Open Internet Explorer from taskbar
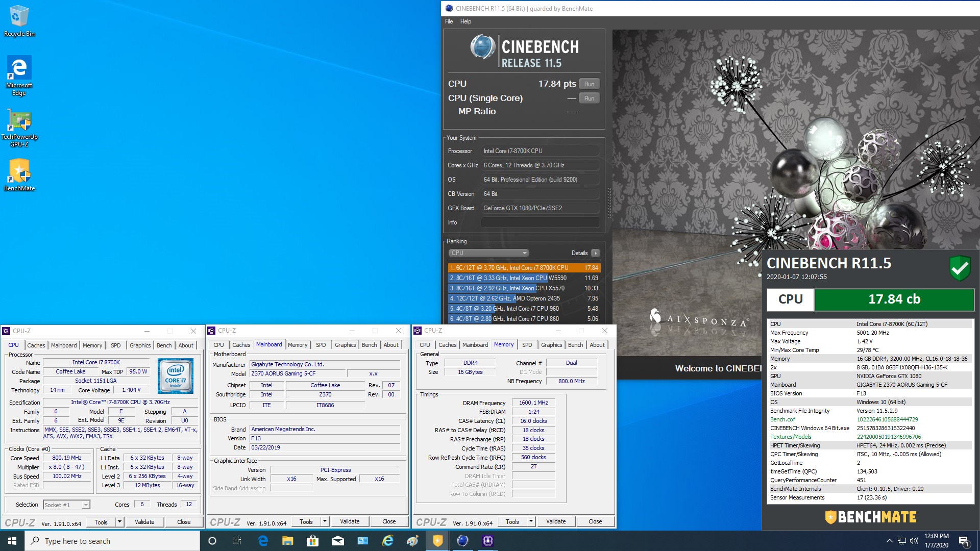Viewport: 980px width, 551px height. 388,541
